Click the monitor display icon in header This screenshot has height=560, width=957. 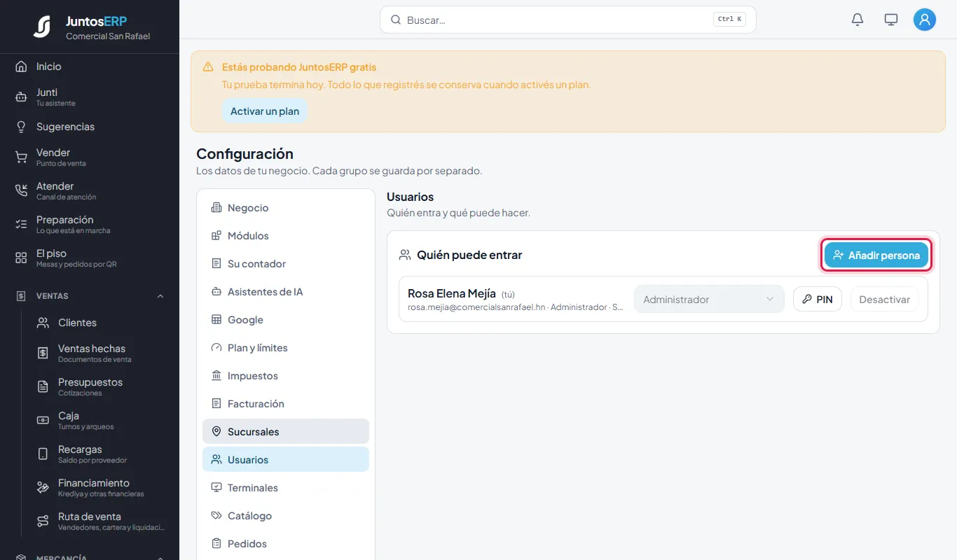(x=891, y=20)
